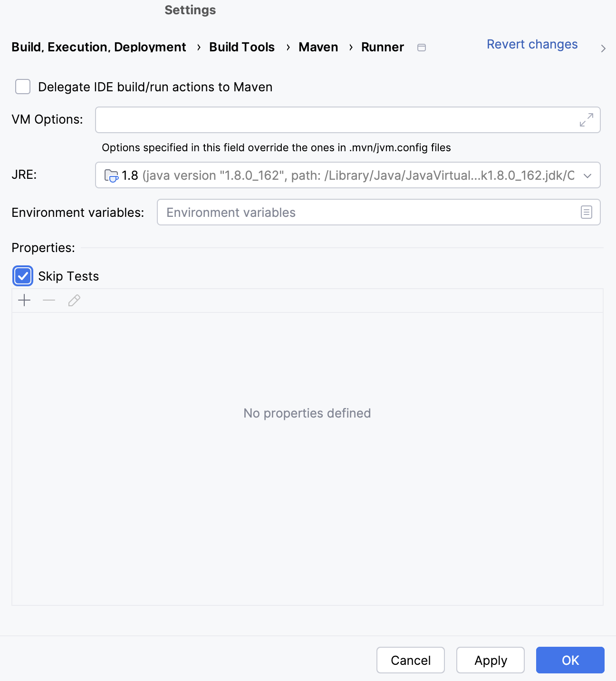Click the remove property minus icon
This screenshot has height=681, width=616.
[49, 301]
